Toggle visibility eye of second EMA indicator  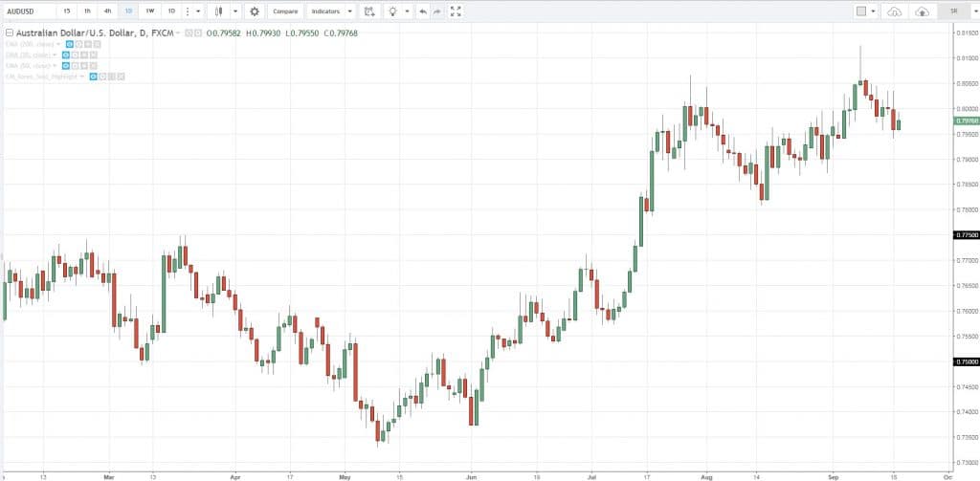(66, 55)
